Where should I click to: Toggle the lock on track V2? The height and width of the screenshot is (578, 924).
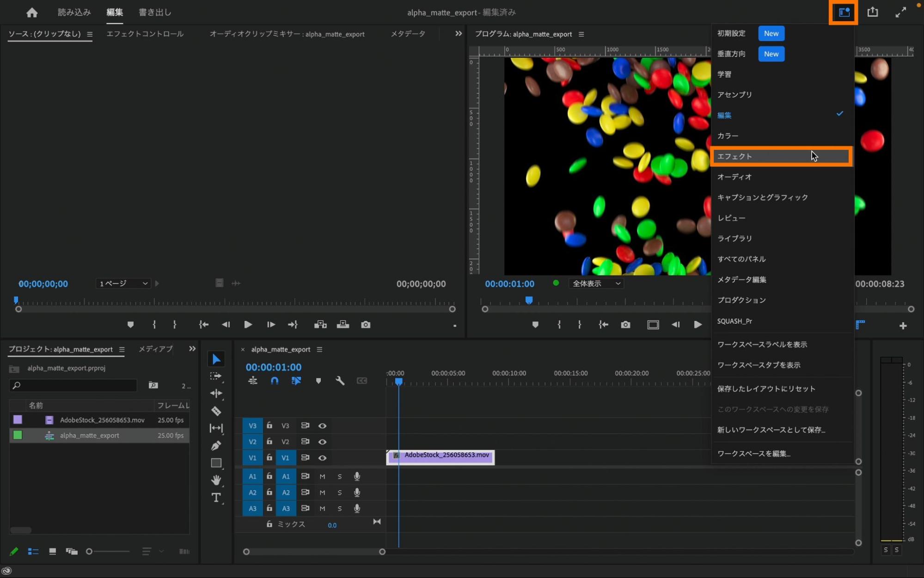[269, 441]
